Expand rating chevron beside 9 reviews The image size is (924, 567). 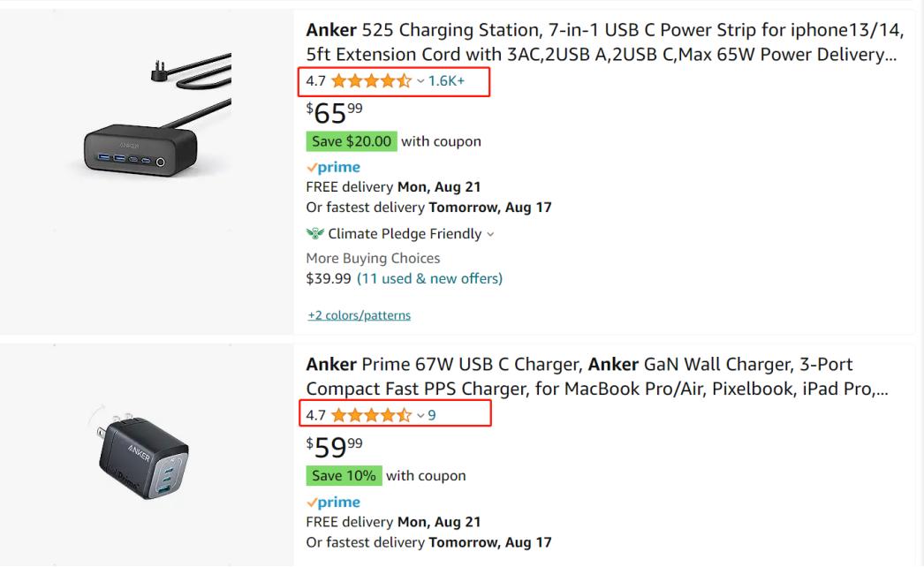(420, 415)
